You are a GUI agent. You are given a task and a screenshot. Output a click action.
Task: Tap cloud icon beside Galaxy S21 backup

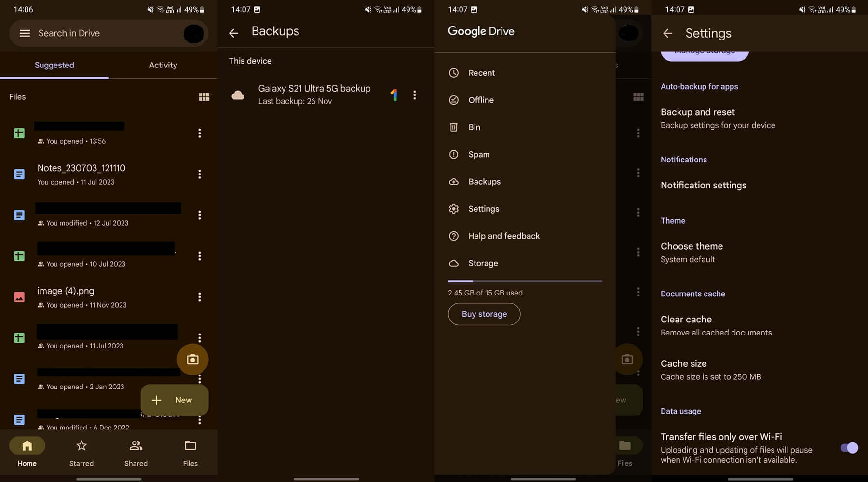pyautogui.click(x=238, y=95)
